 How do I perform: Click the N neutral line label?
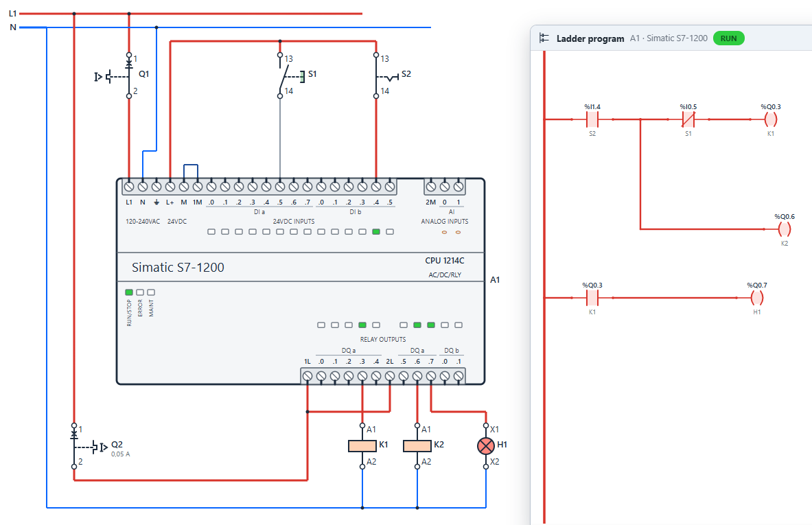pyautogui.click(x=13, y=27)
